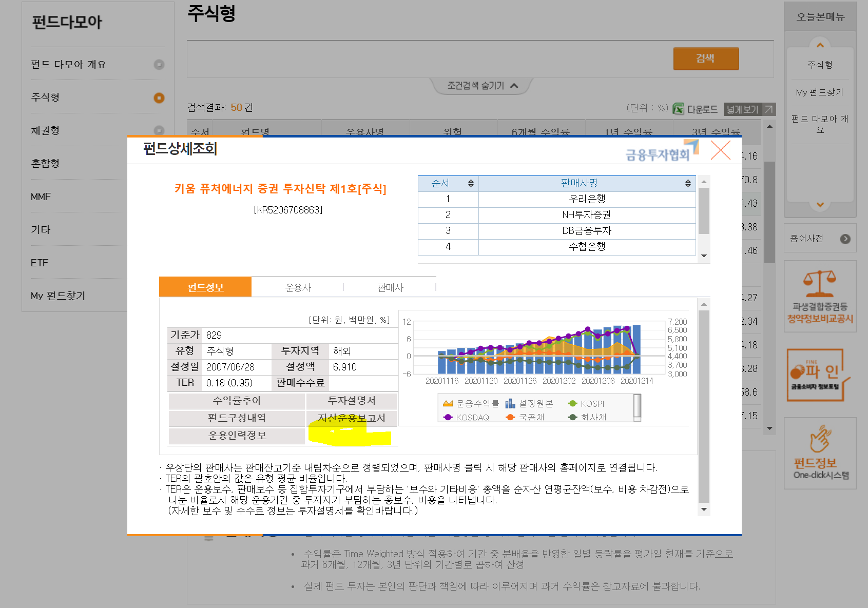
Task: Click 우리은행 in the 판매사 list
Action: point(587,199)
